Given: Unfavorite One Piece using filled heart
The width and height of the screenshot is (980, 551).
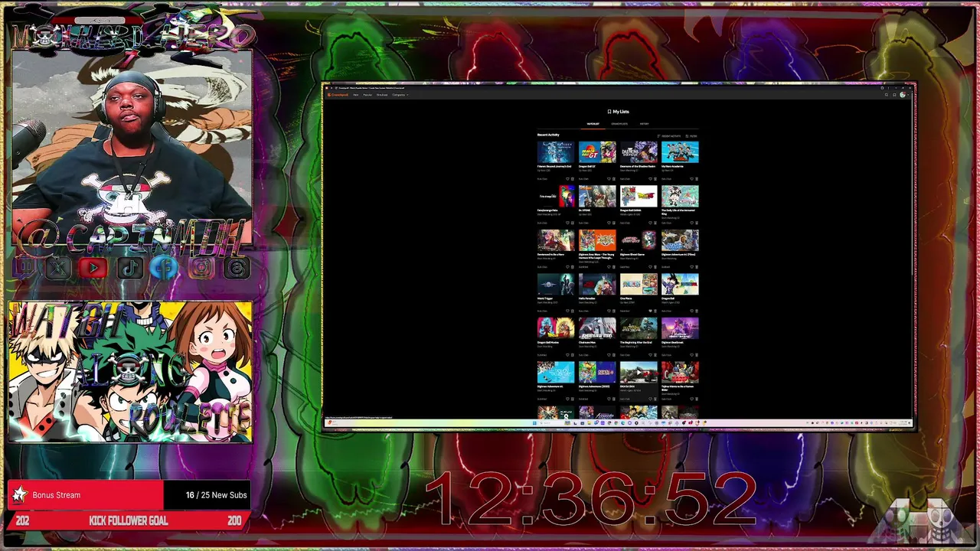Looking at the screenshot, I should 650,311.
